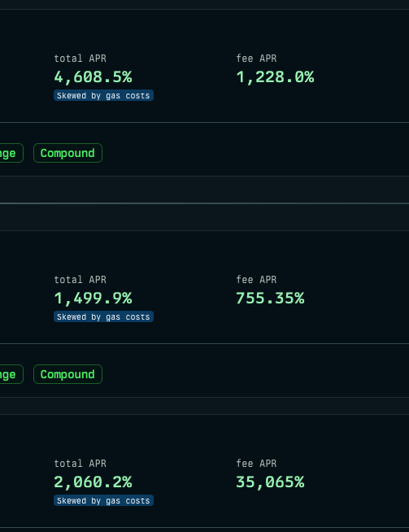
Task: Click Skewed by gas costs badge under 2,060.2%
Action: pos(103,500)
